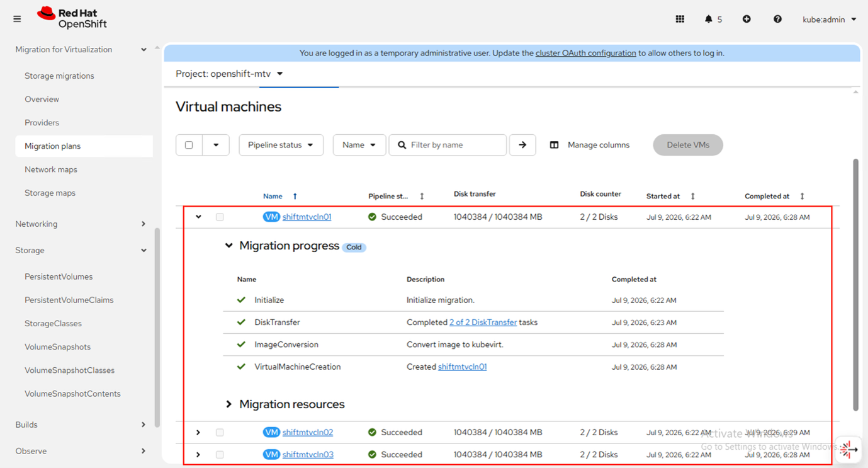This screenshot has width=868, height=468.
Task: Click the VirtualMachineCreation step checkmark
Action: click(241, 367)
